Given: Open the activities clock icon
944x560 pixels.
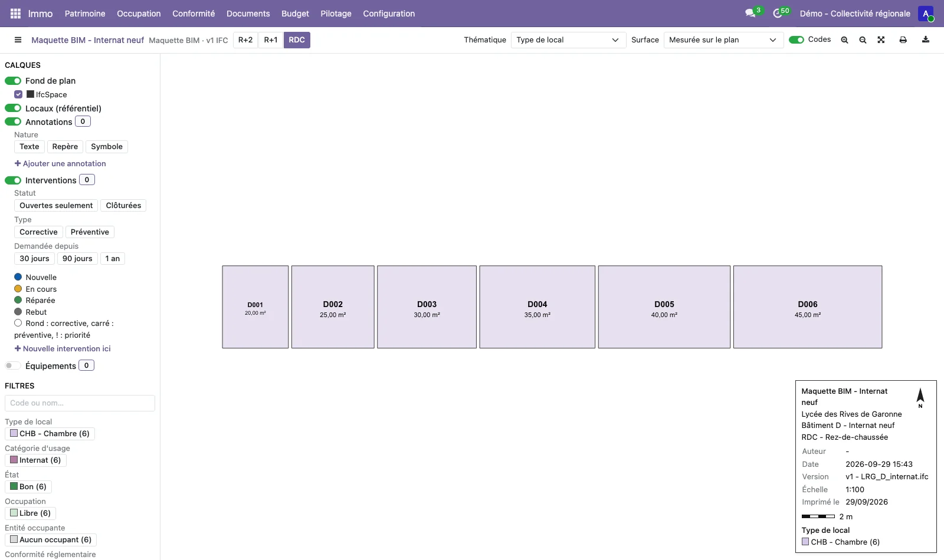Looking at the screenshot, I should pos(778,13).
